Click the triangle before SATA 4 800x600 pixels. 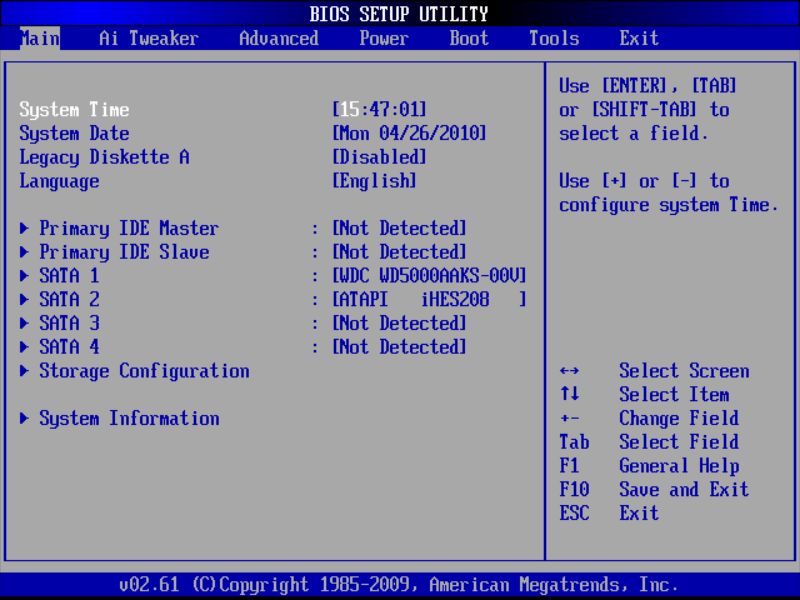point(24,347)
